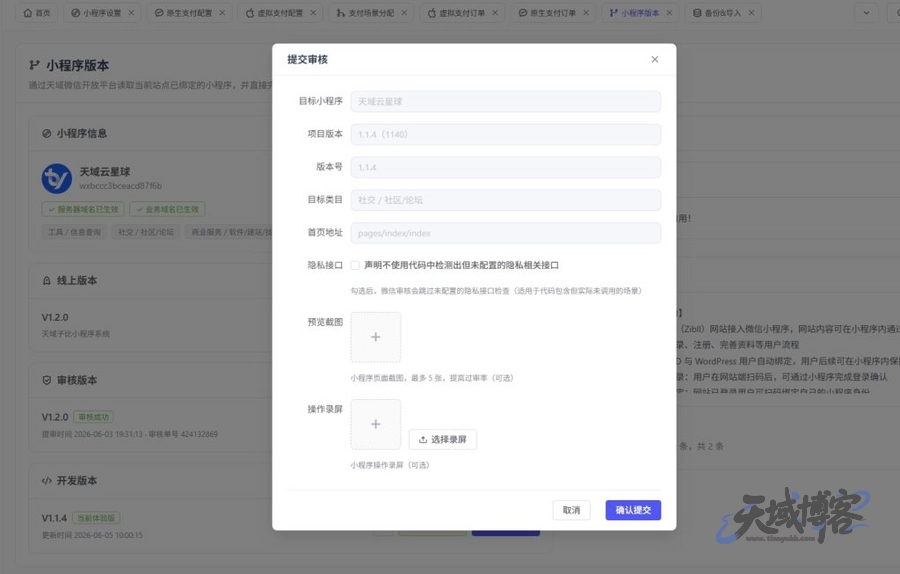Screen dimensions: 900x574
Task: Click the 取消 button
Action: point(571,510)
